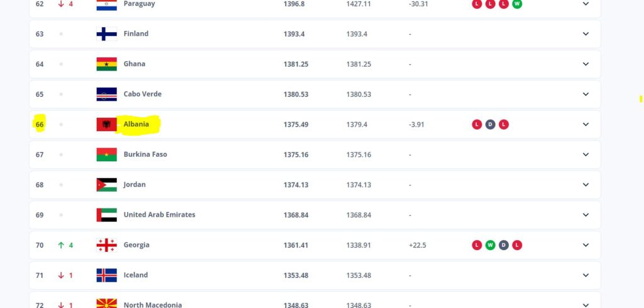Click the Albania flag icon

[x=106, y=124]
